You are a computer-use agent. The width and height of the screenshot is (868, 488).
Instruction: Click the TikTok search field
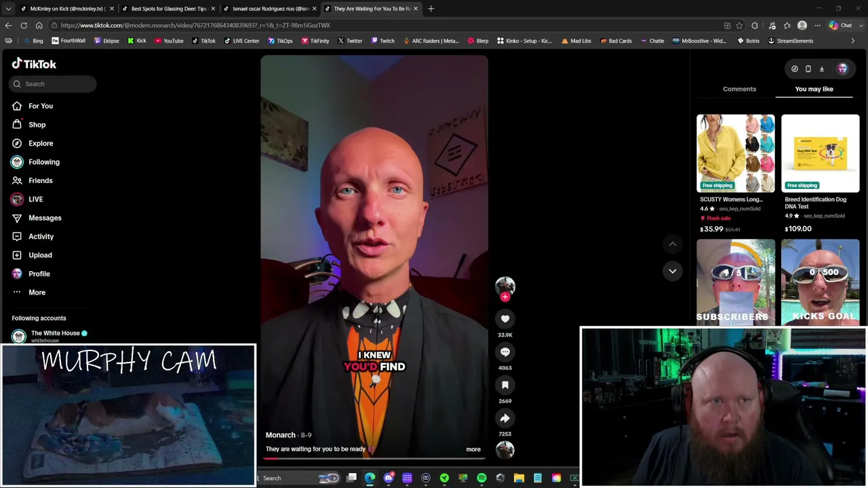53,84
